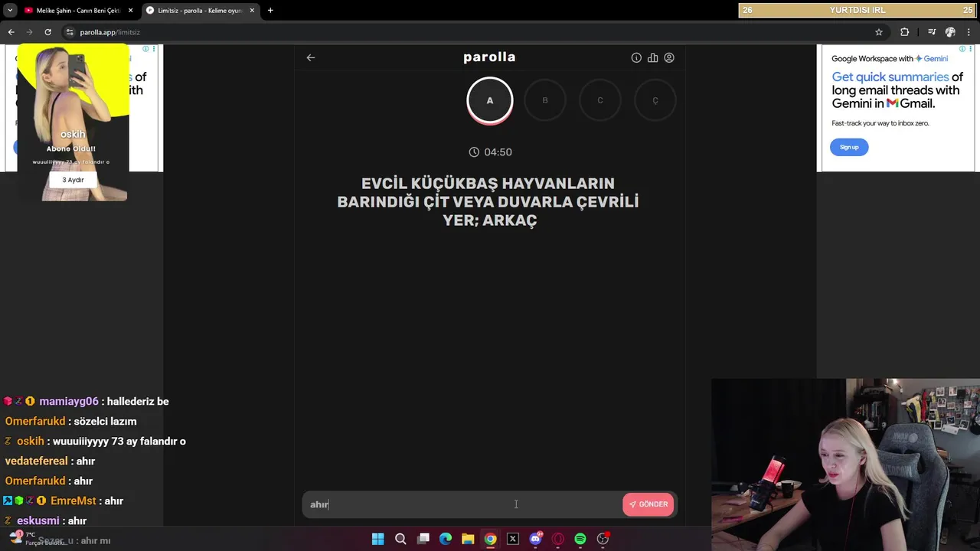Viewport: 980px width, 551px height.
Task: Click the Sign up button in Gemini ad
Action: 849,147
